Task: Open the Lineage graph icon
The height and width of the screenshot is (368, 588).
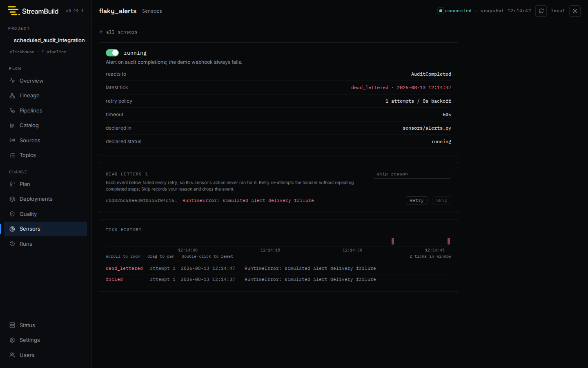Action: click(x=12, y=96)
